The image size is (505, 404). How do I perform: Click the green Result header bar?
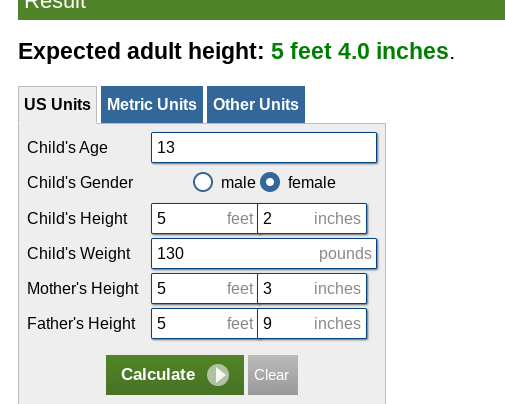(x=261, y=8)
